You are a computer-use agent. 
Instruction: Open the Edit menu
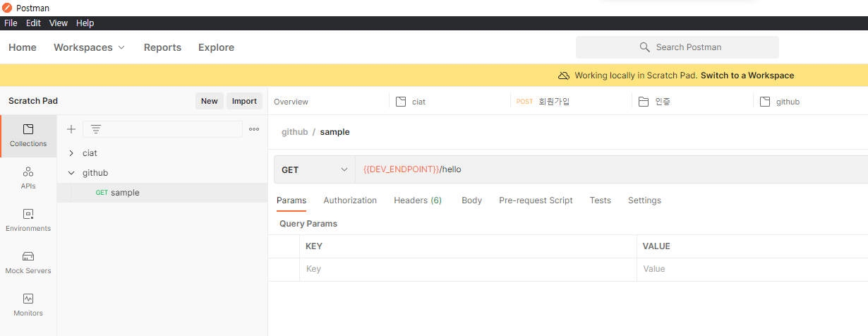(33, 23)
